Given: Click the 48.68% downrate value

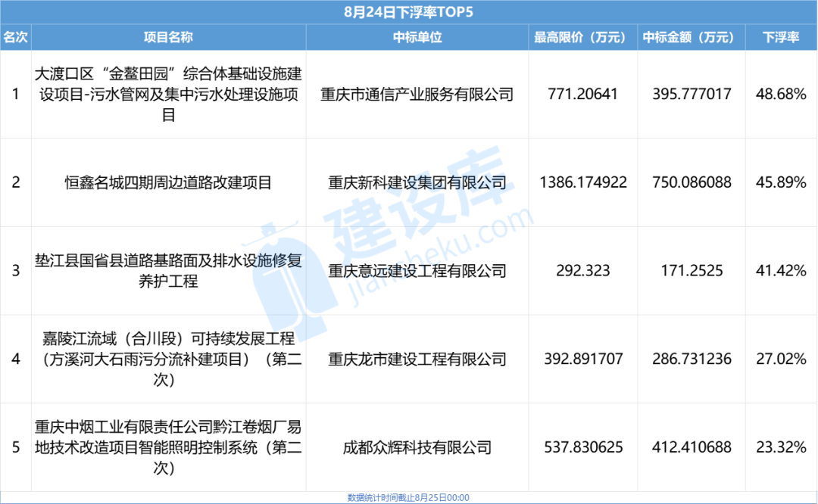Looking at the screenshot, I should tap(782, 95).
